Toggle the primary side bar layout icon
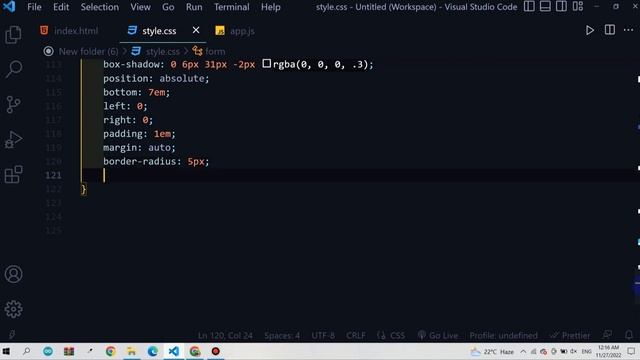640x360 pixels. coord(529,7)
